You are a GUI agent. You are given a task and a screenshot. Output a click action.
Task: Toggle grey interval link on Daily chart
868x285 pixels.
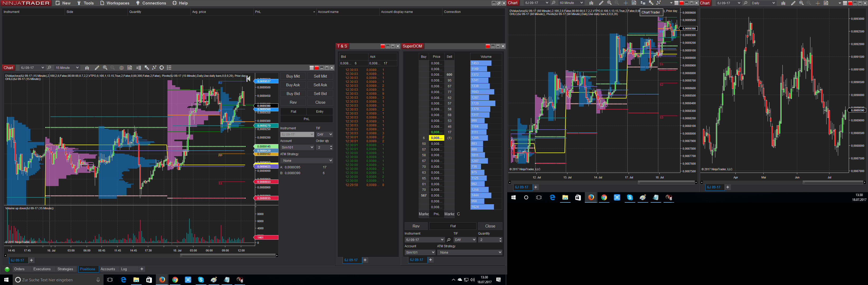coord(845,3)
